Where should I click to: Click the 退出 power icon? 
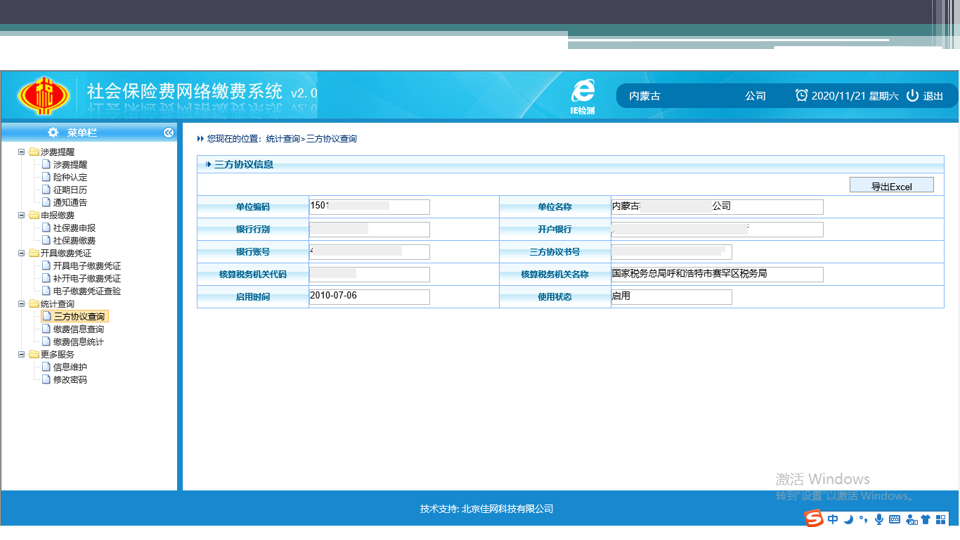click(912, 96)
